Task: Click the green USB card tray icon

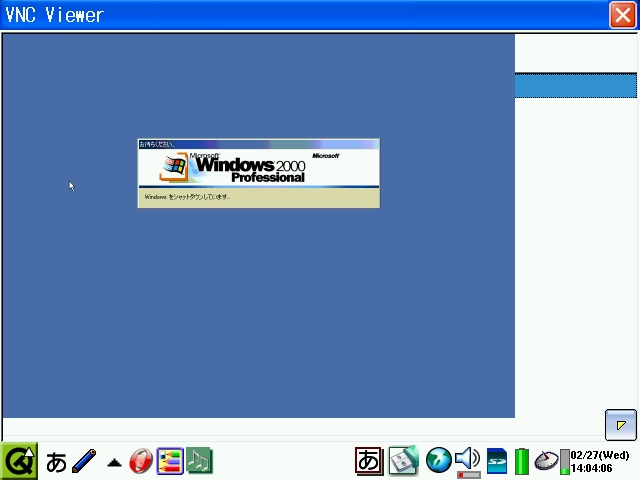Action: point(403,460)
